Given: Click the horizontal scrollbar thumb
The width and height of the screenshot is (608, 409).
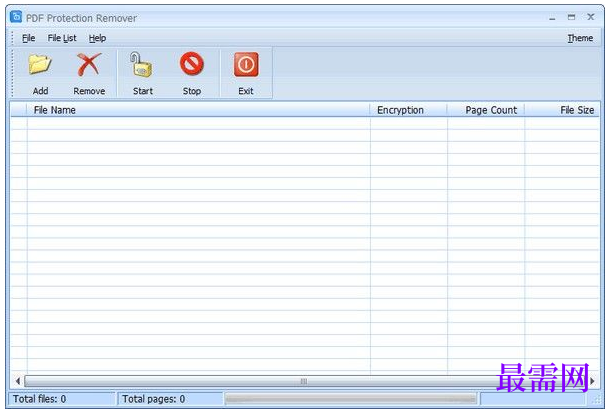Looking at the screenshot, I should [304, 381].
